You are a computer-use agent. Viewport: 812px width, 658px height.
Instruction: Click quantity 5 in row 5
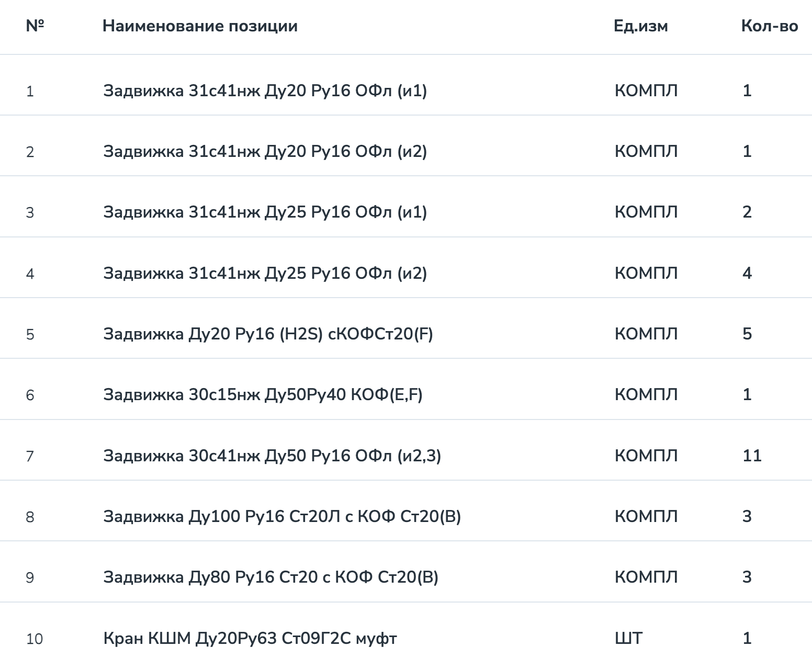747,334
